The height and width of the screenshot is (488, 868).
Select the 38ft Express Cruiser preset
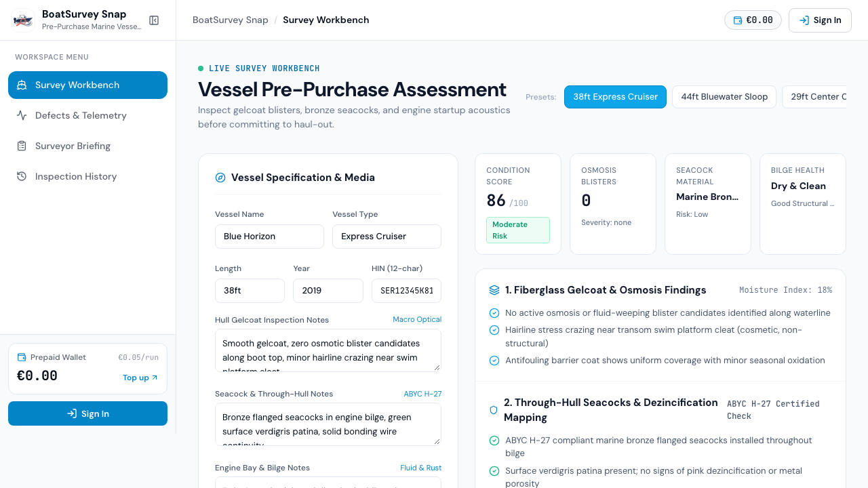pyautogui.click(x=615, y=97)
